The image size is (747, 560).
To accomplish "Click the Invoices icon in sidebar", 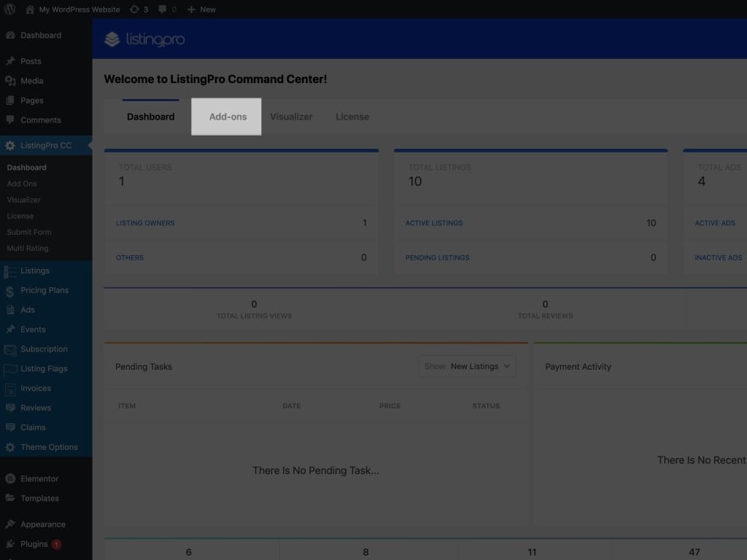I will 10,389.
